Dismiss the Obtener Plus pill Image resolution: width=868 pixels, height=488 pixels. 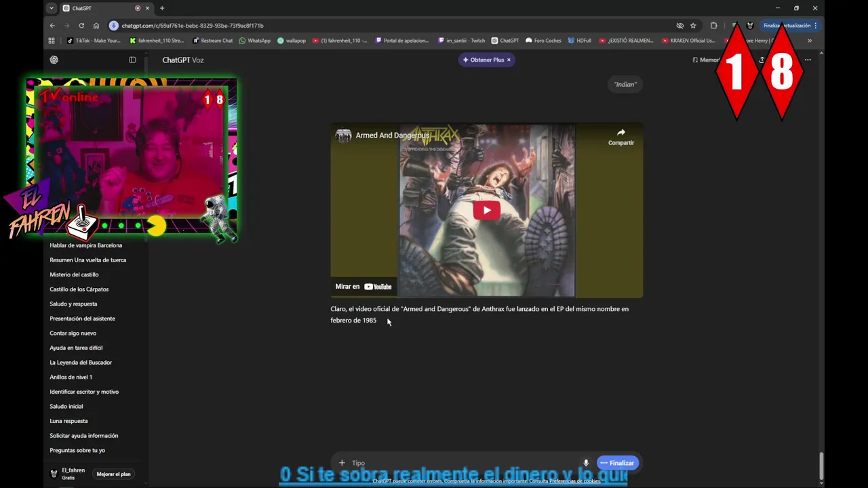click(509, 60)
